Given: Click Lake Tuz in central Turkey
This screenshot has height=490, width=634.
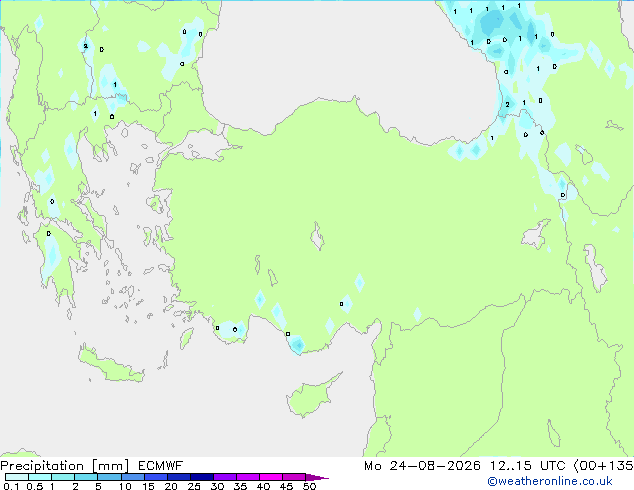Looking at the screenshot, I should coord(317,236).
